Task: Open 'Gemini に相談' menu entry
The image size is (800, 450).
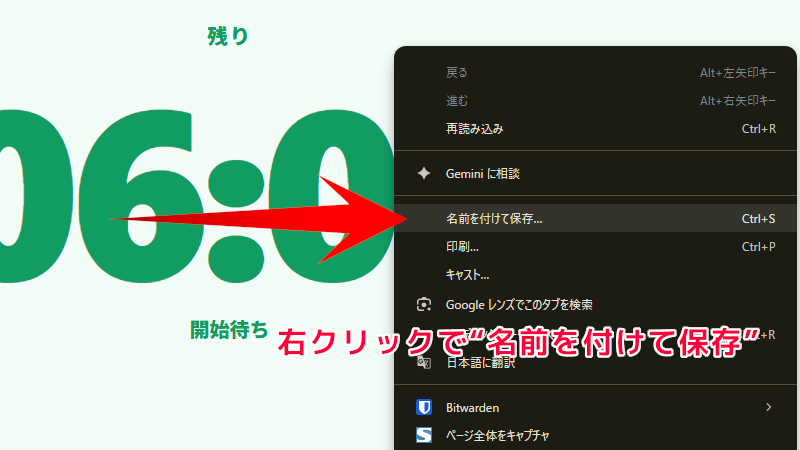Action: [595, 173]
